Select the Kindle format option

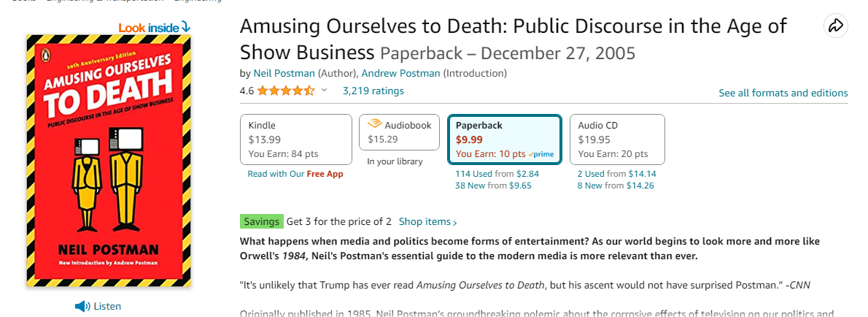[x=296, y=140]
